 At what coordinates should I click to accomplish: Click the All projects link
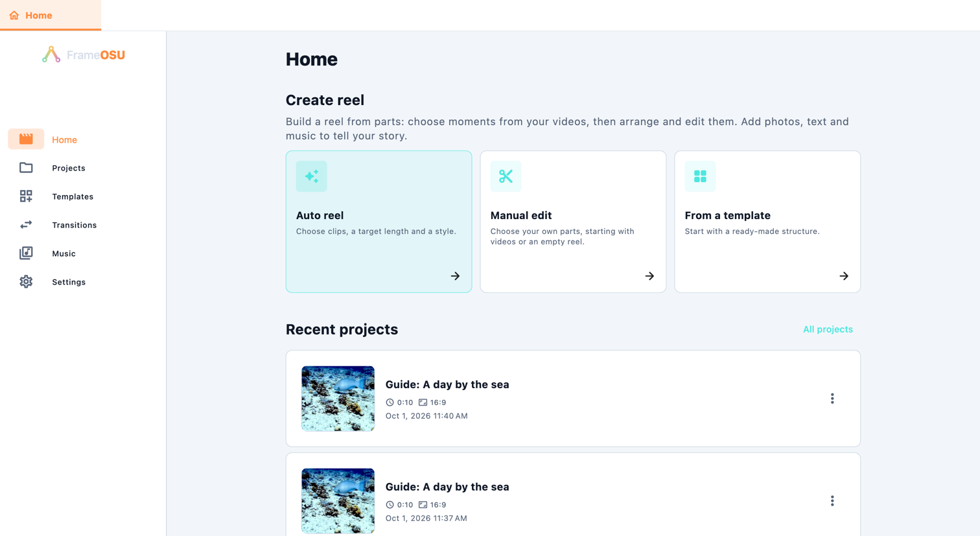[828, 329]
